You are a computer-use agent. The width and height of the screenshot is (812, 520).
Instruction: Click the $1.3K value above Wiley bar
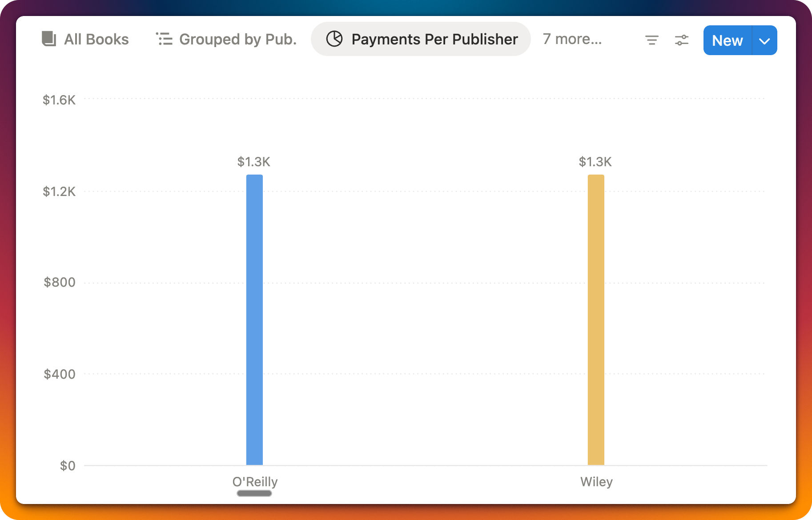coord(595,162)
